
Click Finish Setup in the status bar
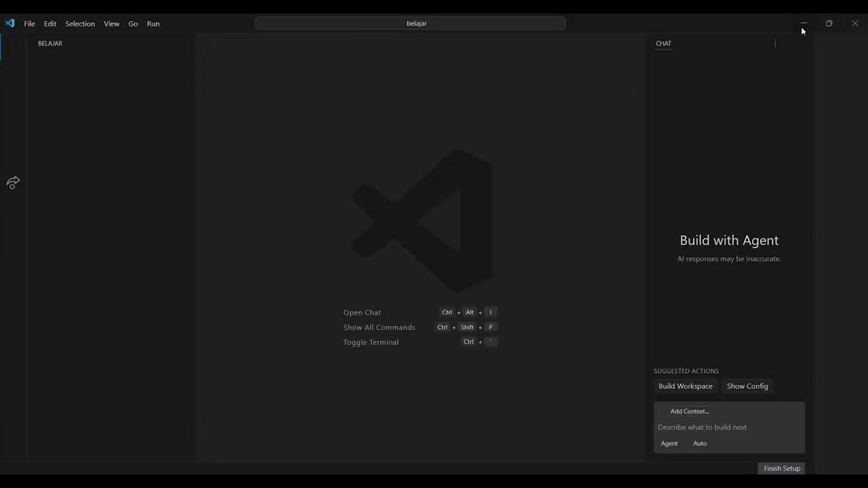point(781,468)
